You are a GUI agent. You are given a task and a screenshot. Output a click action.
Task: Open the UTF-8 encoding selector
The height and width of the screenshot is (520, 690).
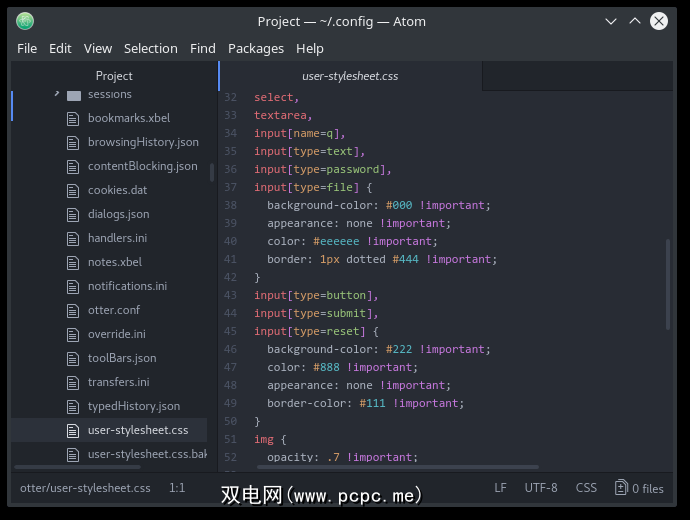coord(541,488)
